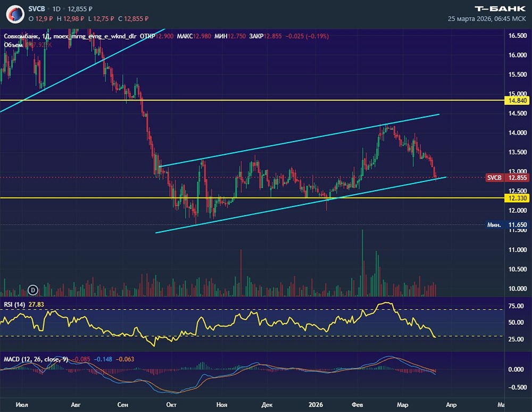
Task: Click the header price 12,855 ₽
Action: [x=80, y=9]
